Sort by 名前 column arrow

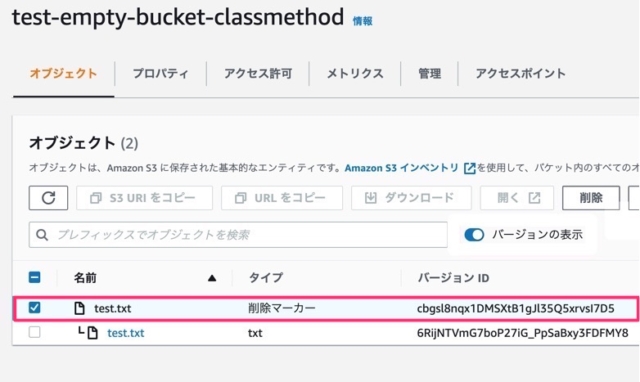click(x=211, y=278)
